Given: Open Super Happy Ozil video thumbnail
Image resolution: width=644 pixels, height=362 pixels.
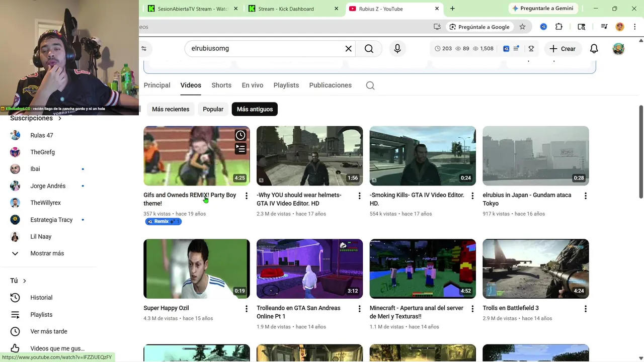Looking at the screenshot, I should (197, 269).
